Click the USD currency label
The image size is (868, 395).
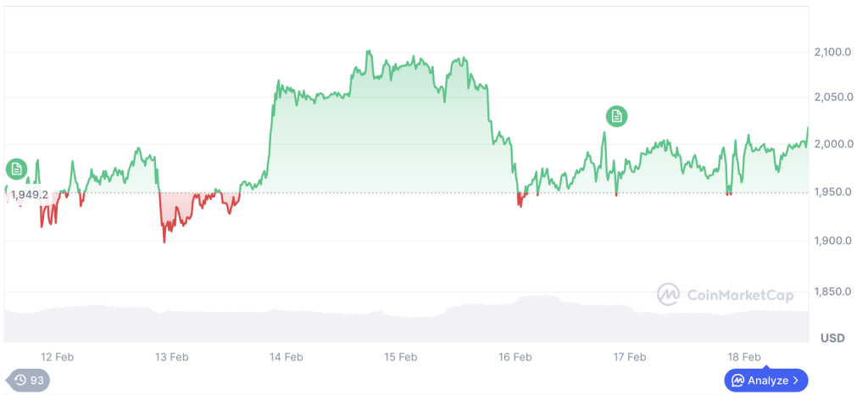(x=832, y=338)
